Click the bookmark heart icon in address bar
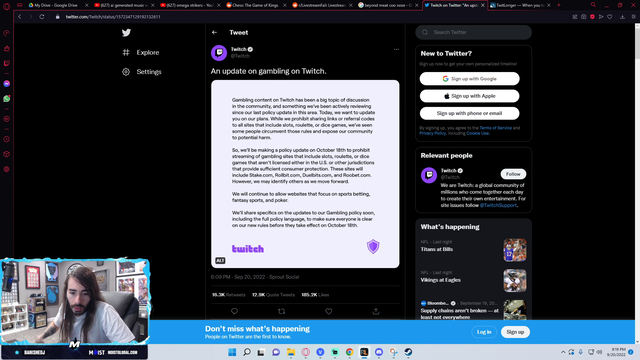This screenshot has width=640, height=360. (x=609, y=17)
